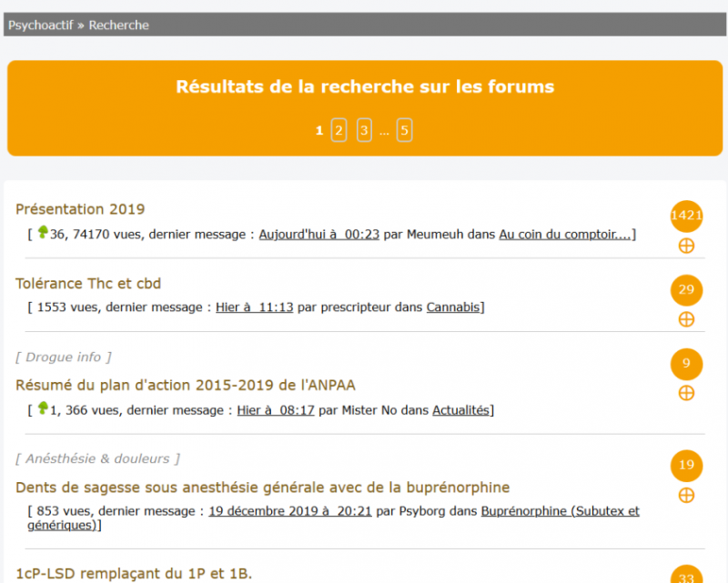Screen dimensions: 728x583
Task: Select the Recherche breadcrumb entry
Action: [118, 25]
